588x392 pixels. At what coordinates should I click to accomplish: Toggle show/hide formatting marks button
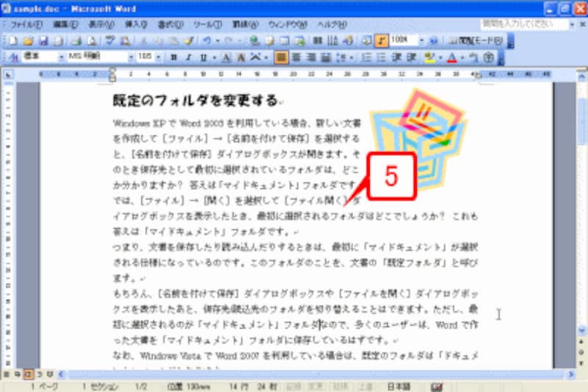(x=381, y=40)
